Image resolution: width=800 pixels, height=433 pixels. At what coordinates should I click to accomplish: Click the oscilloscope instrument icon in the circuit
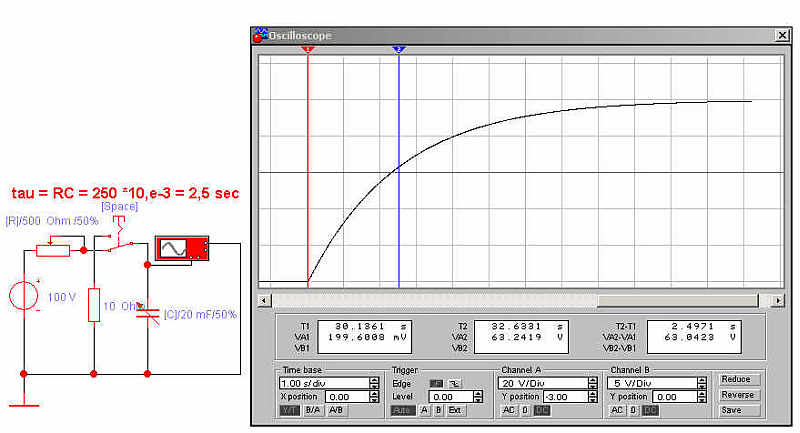click(180, 249)
